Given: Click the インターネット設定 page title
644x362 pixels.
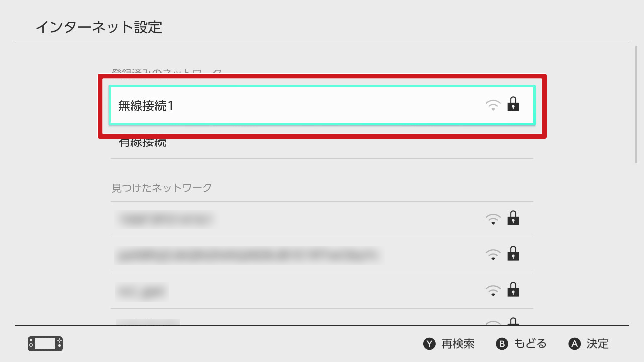Looking at the screenshot, I should (x=99, y=27).
